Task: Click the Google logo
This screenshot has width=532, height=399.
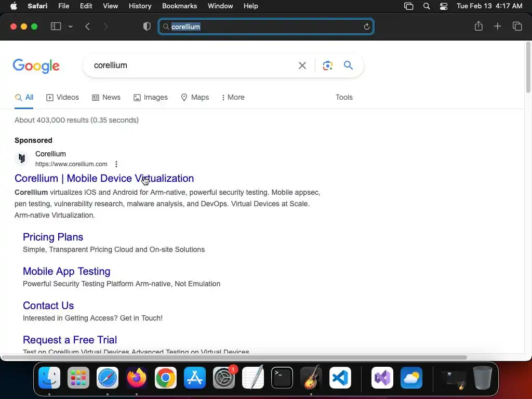Action: 36,66
